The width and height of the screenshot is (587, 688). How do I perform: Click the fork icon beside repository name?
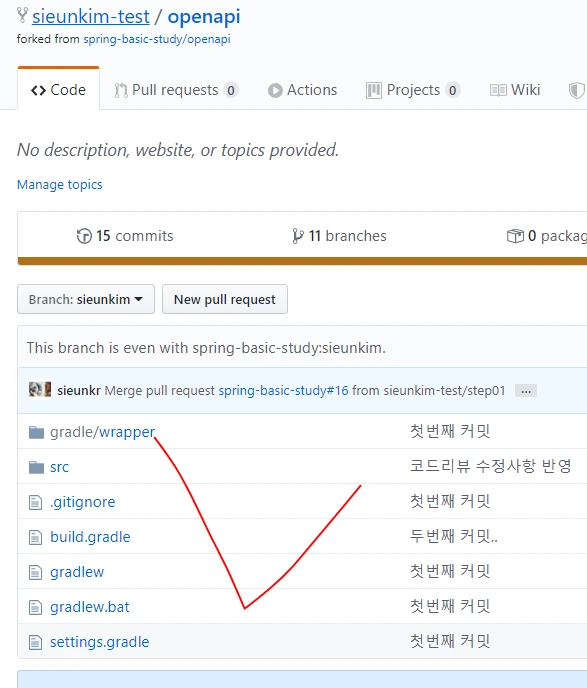point(22,15)
